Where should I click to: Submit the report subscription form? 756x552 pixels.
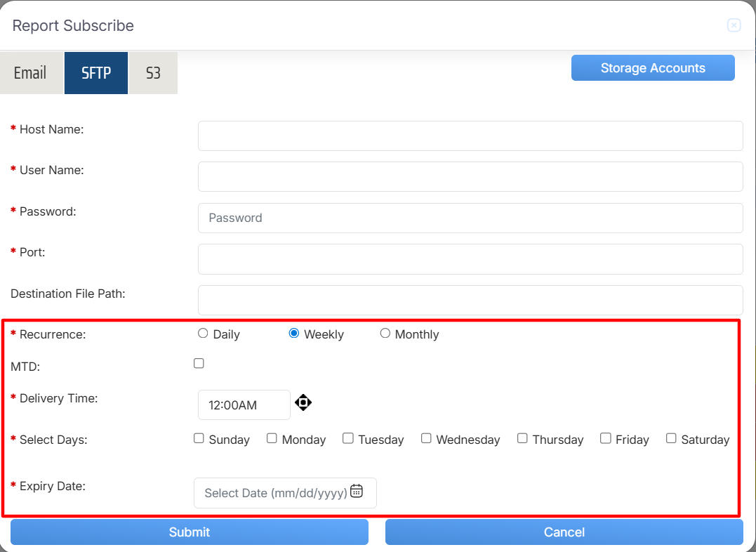pos(190,532)
